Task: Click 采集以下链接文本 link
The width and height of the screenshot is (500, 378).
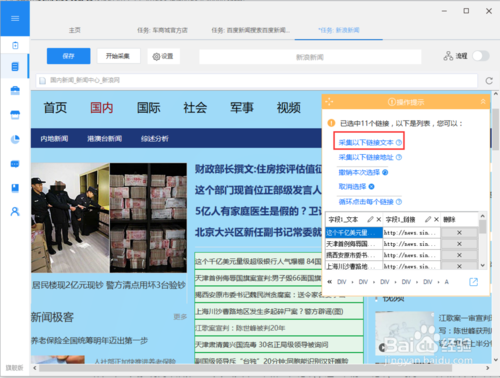Action: coord(366,143)
